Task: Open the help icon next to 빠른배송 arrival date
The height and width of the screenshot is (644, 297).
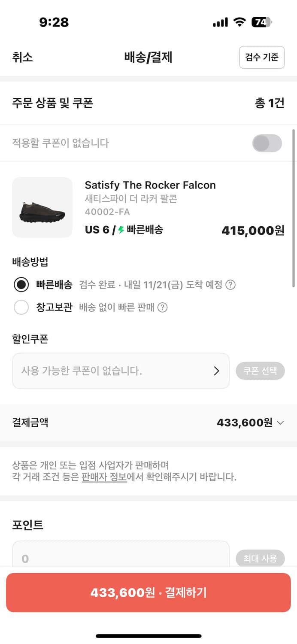Action: click(x=231, y=285)
